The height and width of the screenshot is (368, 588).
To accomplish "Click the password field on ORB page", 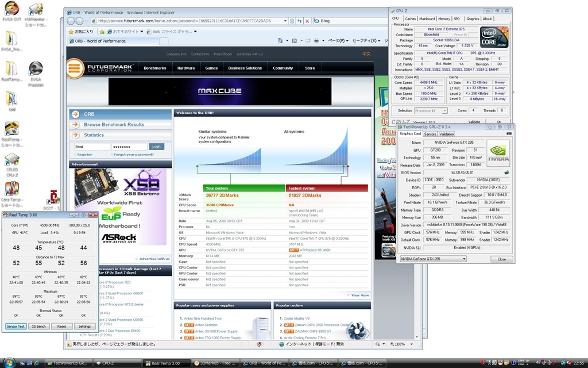I will [129, 147].
